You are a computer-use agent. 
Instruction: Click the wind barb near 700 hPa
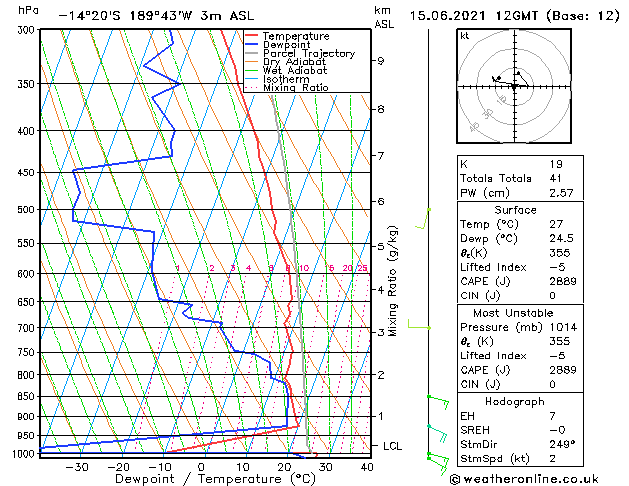pyautogui.click(x=419, y=325)
